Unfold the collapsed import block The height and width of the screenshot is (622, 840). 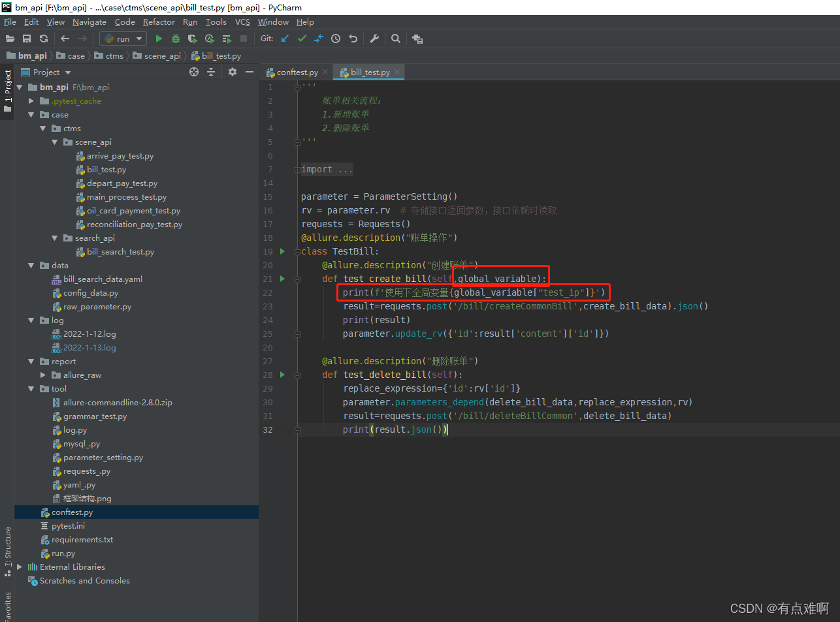[297, 170]
